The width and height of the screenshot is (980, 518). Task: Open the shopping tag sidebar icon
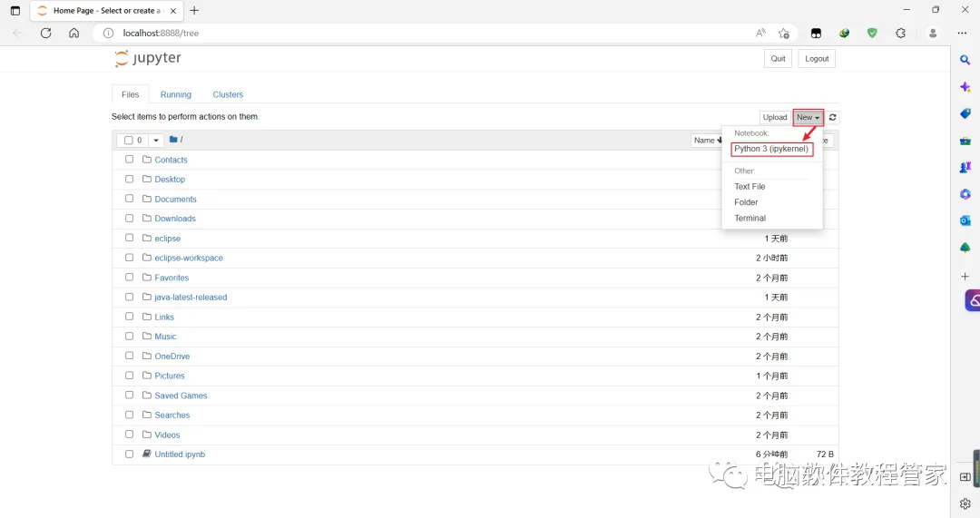(x=965, y=113)
